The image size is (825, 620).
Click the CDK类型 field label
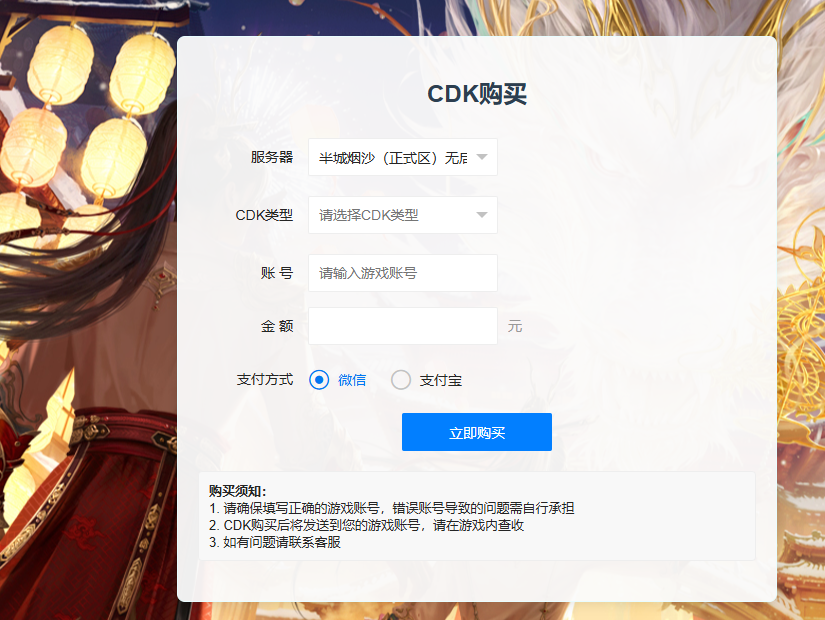click(x=264, y=215)
